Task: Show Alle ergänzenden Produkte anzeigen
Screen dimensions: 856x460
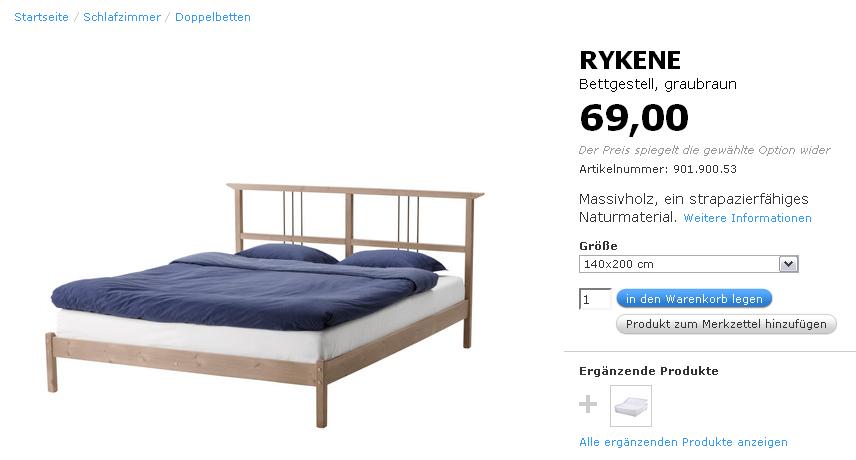Action: (683, 442)
